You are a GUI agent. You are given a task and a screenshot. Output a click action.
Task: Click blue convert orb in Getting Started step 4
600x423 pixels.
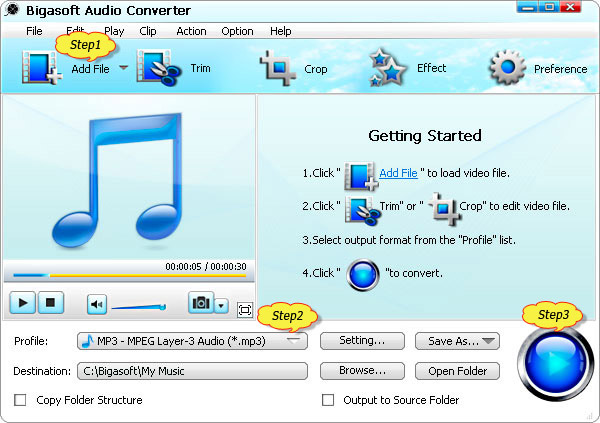pos(363,275)
